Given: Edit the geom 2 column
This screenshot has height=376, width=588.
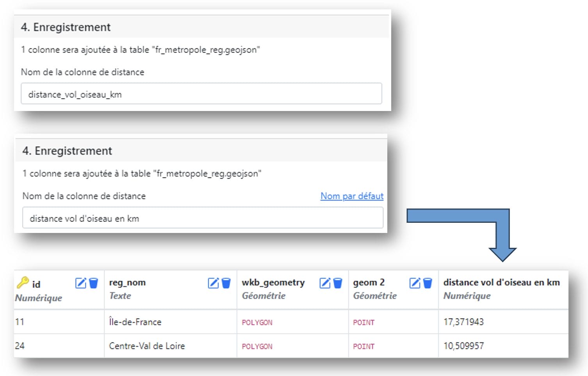Looking at the screenshot, I should pos(415,283).
